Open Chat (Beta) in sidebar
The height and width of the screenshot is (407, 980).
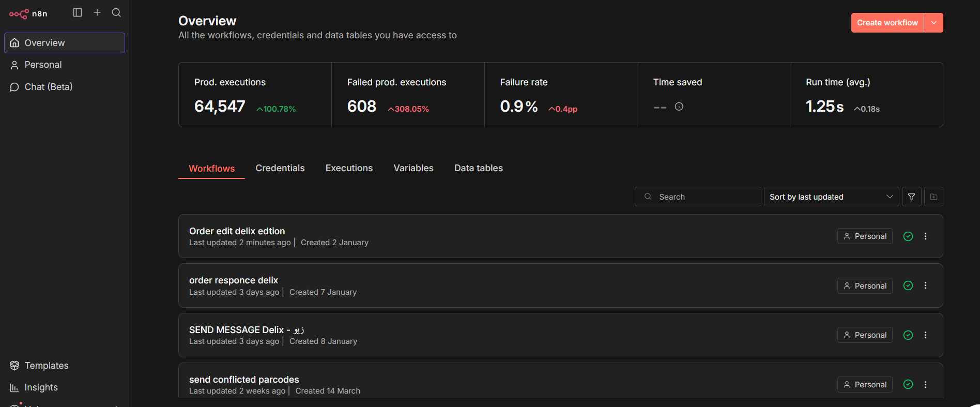65,87
